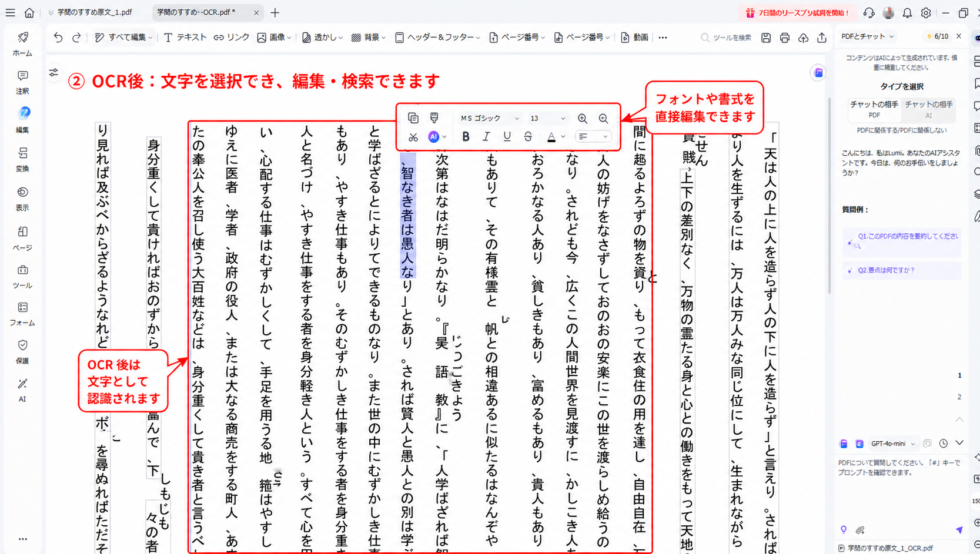980x554 pixels.
Task: Send the chat message with the arrow icon
Action: pos(959,530)
